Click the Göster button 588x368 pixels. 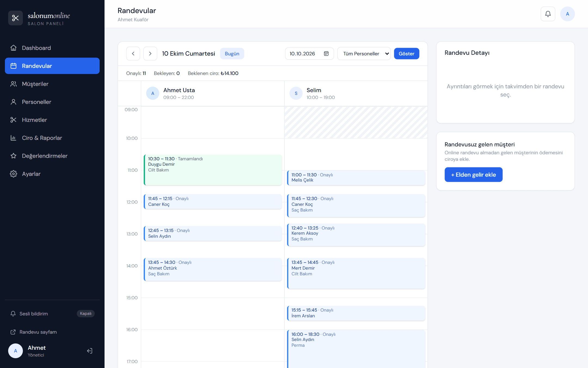(x=406, y=54)
